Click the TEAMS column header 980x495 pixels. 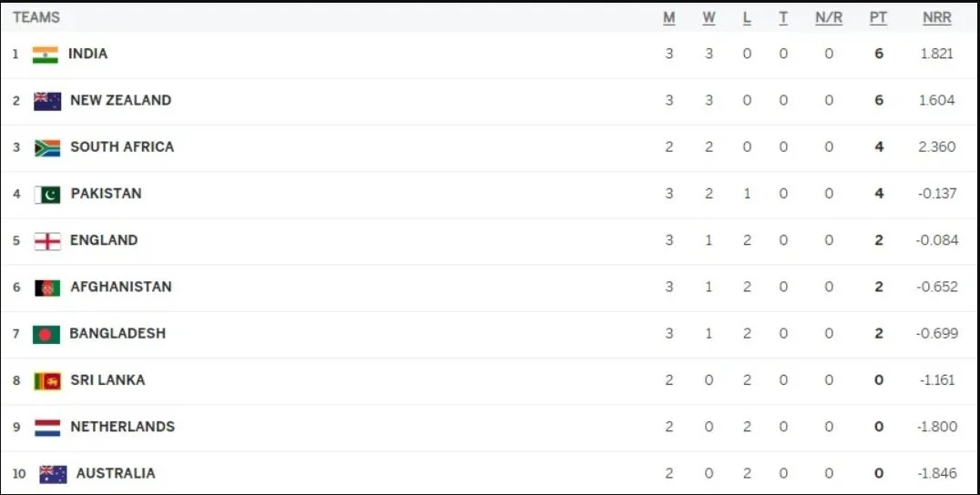[36, 17]
